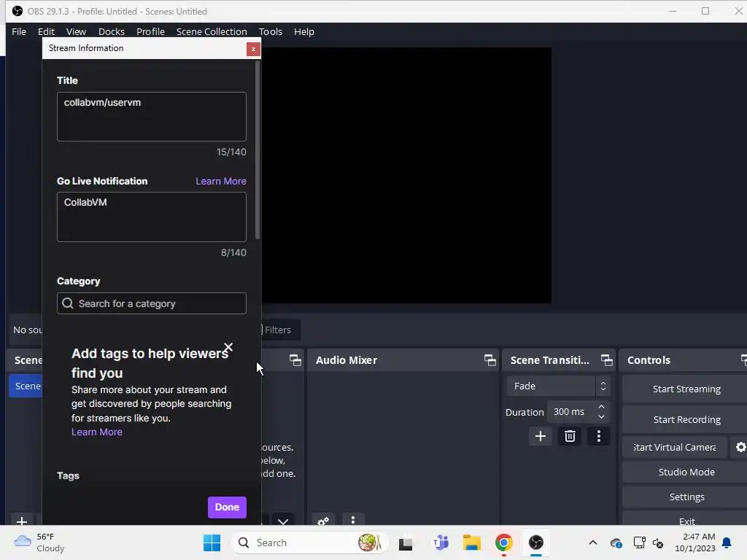Screen dimensions: 747x560
Task: Open the Tools menu
Action: (271, 31)
